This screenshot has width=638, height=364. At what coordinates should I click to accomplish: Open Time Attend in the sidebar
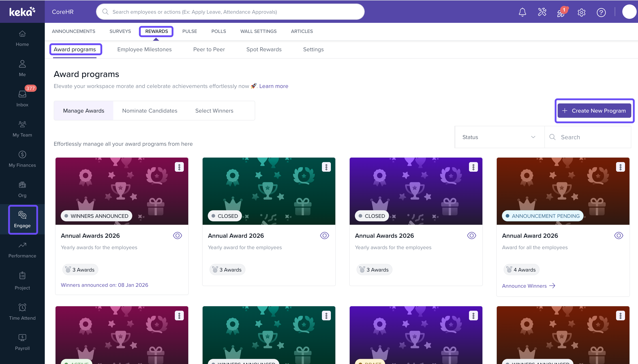point(22,312)
